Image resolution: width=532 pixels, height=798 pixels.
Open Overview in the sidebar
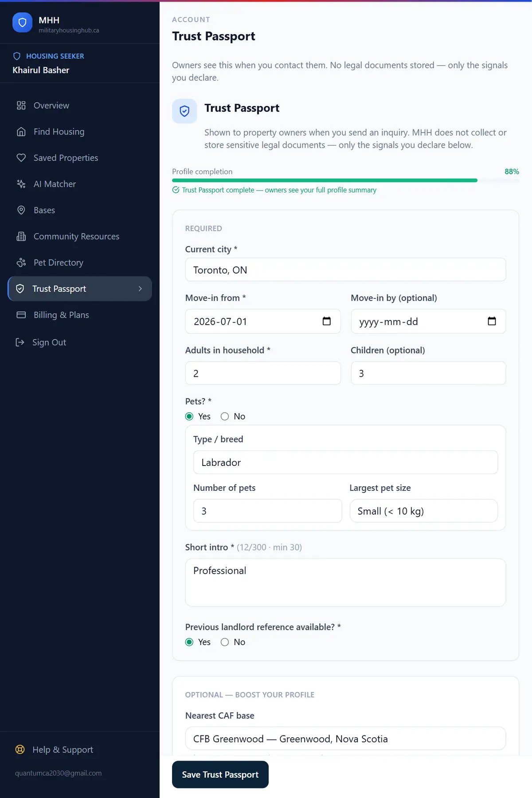point(80,106)
